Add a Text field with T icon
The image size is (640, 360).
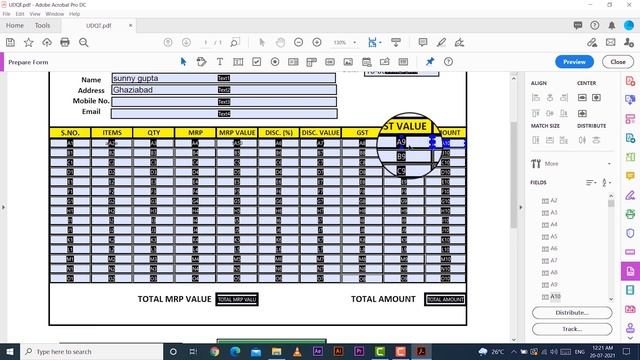(220, 62)
